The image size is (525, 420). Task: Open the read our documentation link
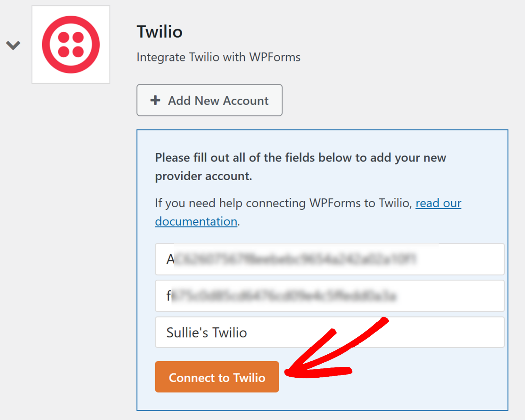tap(438, 203)
